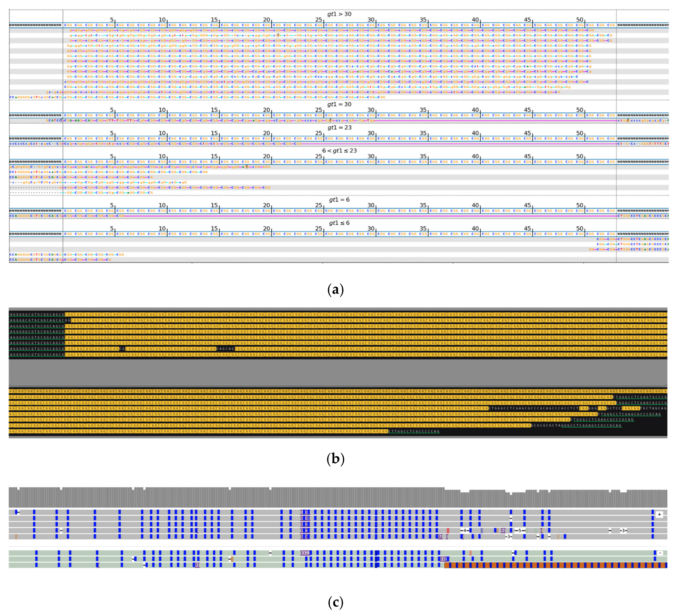The image size is (674, 616).
Task: Click the CAGCAG interruption in the yellow reads
Action: (x=226, y=349)
